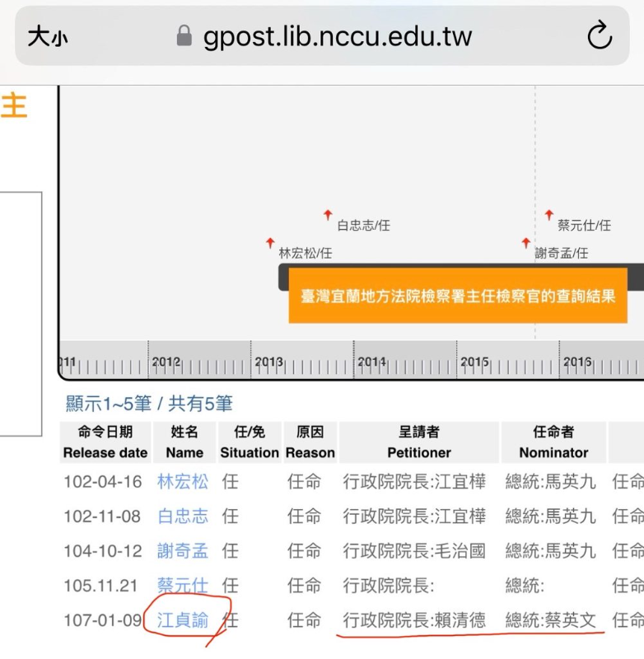Click 顯示1~5筆 / 共有5筆 result count
The width and height of the screenshot is (644, 659).
(149, 404)
